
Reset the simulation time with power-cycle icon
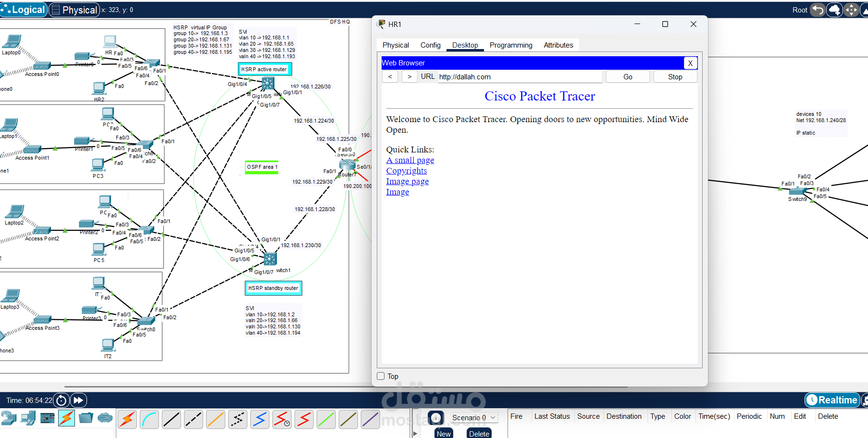pyautogui.click(x=61, y=400)
